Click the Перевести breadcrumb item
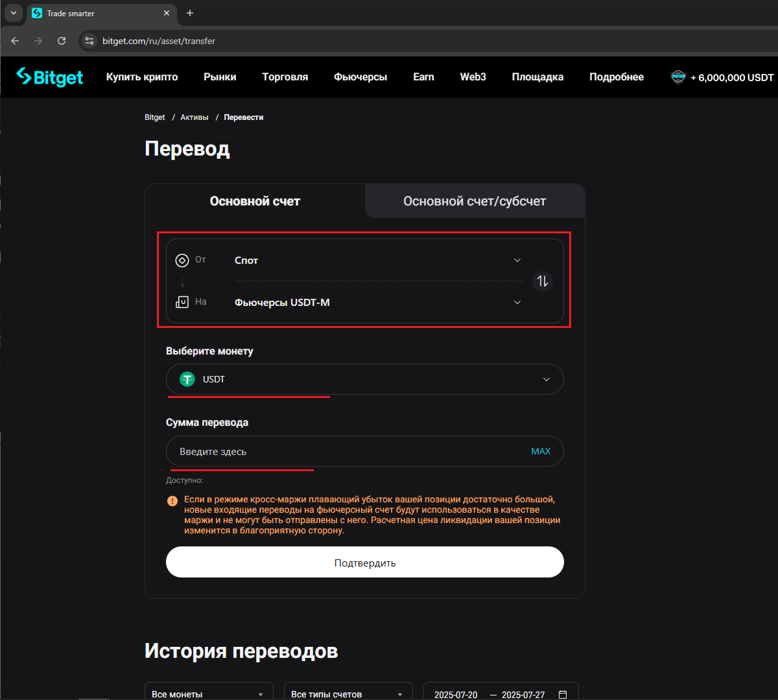Viewport: 778px width, 700px height. point(244,117)
